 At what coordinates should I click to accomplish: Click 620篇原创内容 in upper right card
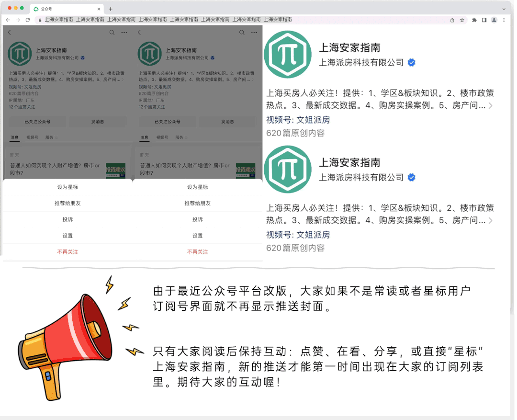tap(295, 133)
